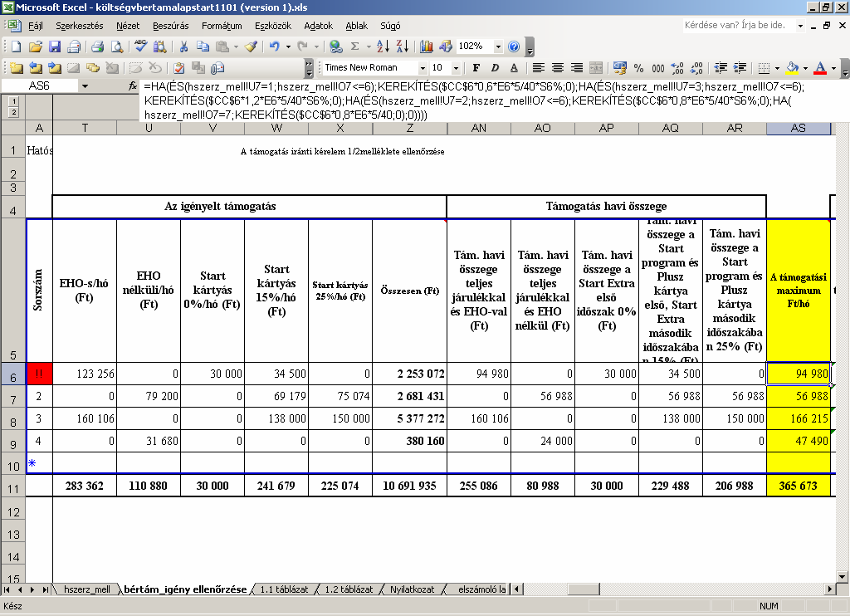Click the help question input box
Viewport: 850px width, 616px height.
coord(739,26)
